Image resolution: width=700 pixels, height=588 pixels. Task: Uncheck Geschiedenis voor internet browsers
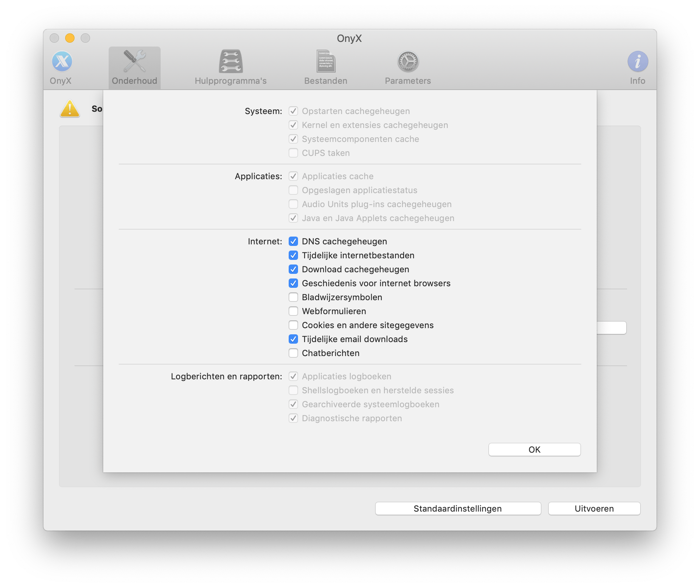[293, 283]
